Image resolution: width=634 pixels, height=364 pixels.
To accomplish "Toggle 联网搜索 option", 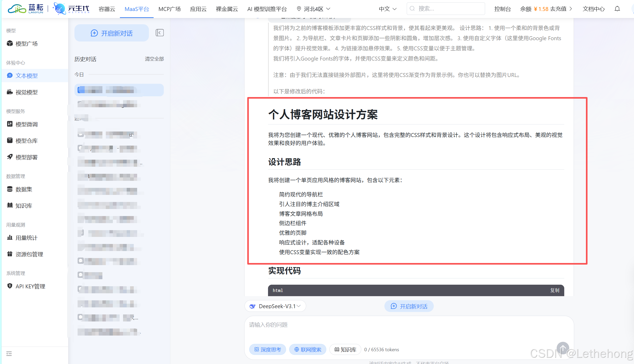I will (307, 349).
